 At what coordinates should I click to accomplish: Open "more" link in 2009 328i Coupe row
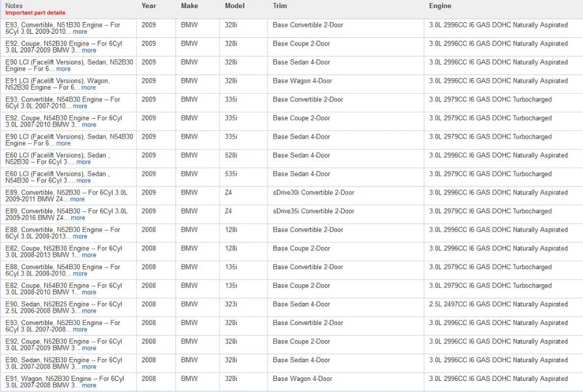(x=89, y=51)
